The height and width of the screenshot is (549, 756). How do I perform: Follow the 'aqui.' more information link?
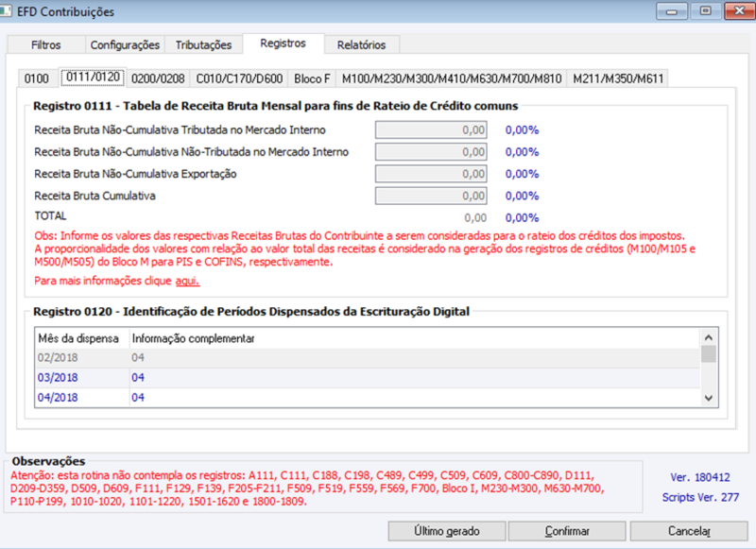[187, 281]
